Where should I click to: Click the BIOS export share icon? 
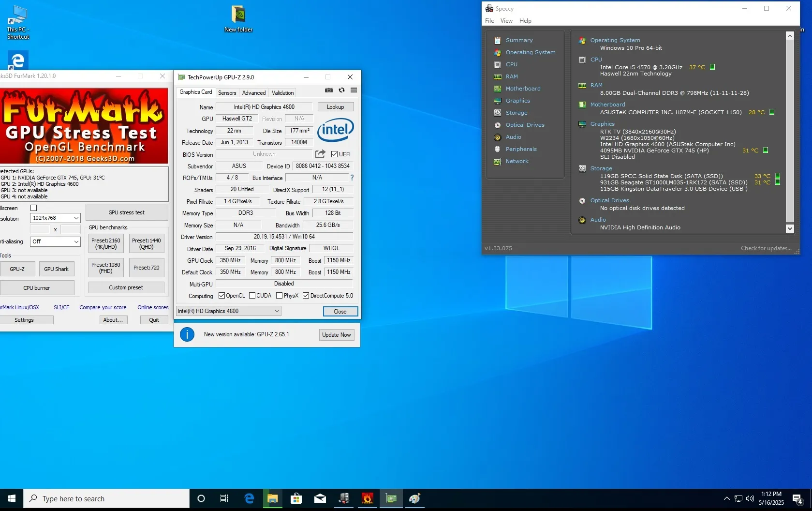(x=320, y=154)
